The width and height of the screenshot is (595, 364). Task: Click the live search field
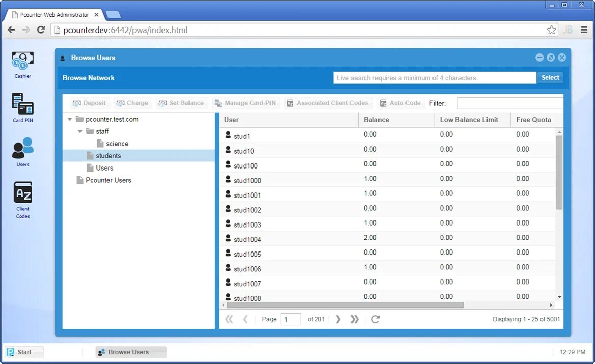tap(435, 78)
